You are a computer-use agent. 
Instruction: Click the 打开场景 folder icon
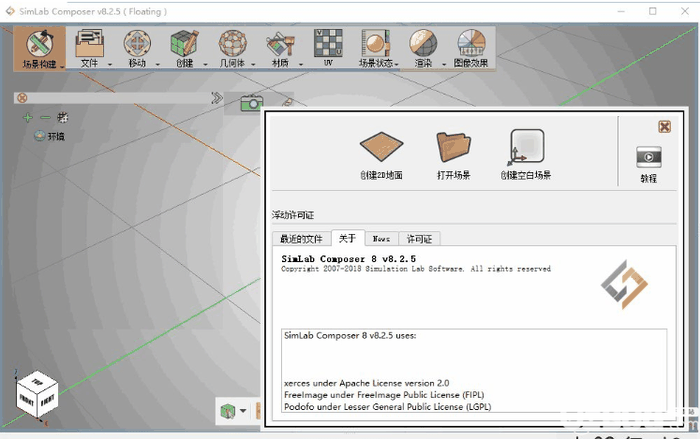[453, 147]
